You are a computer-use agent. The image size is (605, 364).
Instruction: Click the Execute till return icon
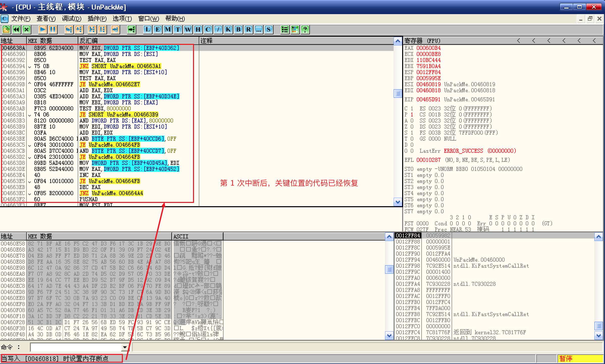point(115,29)
